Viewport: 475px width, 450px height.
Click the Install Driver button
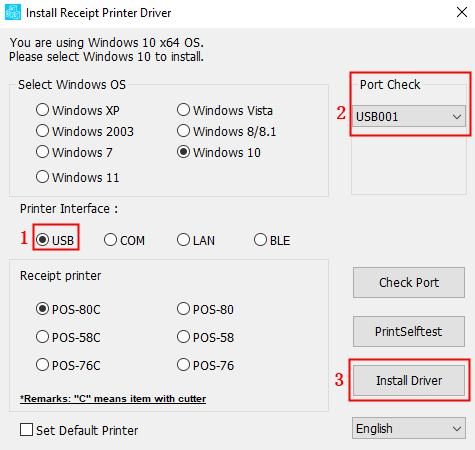409,380
